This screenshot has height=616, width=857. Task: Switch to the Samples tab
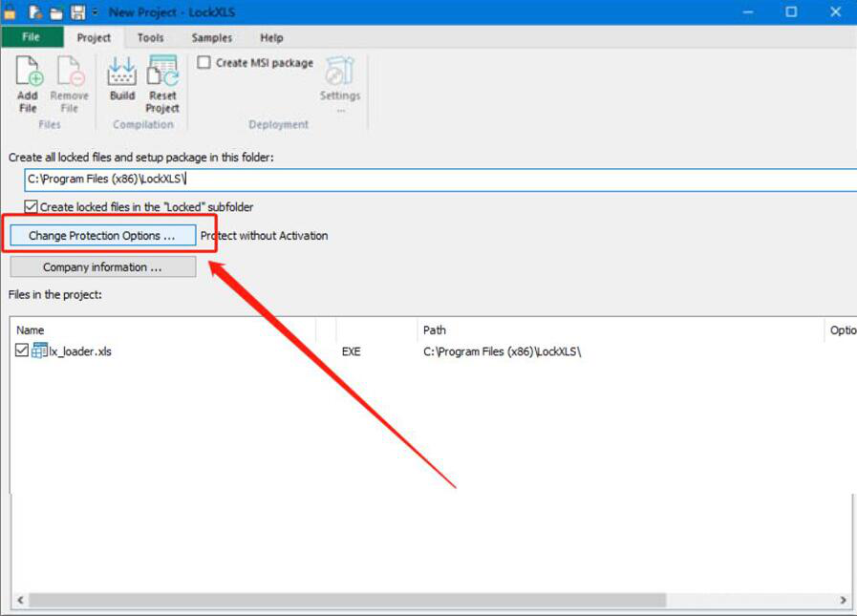click(211, 37)
